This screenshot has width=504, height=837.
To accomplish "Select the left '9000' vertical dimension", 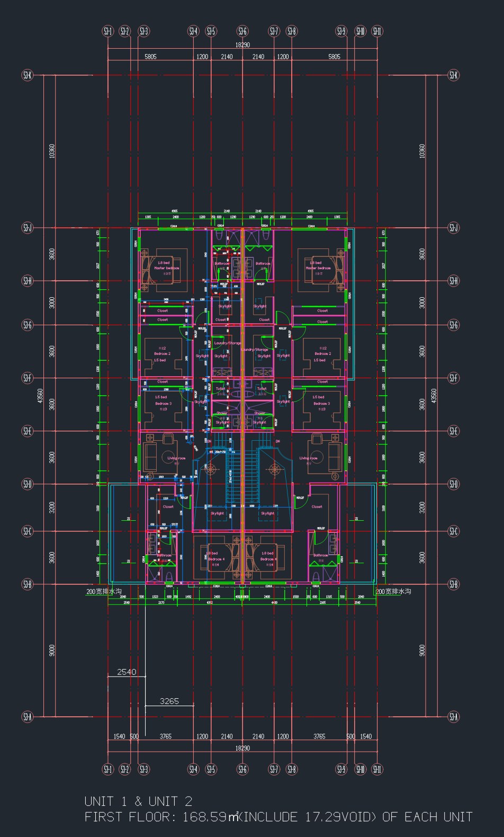I will (x=52, y=650).
